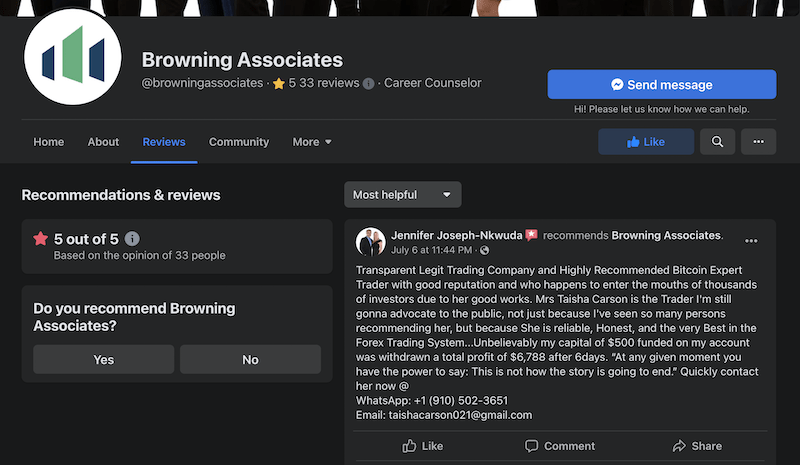Click the recommendation badge icon after reviewer name

pos(532,235)
